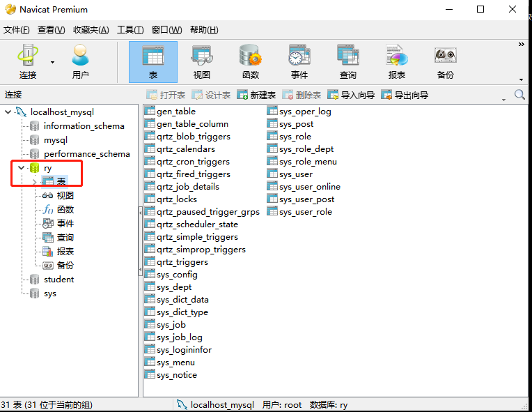Open the 收藏夹(A) menu

click(x=91, y=30)
